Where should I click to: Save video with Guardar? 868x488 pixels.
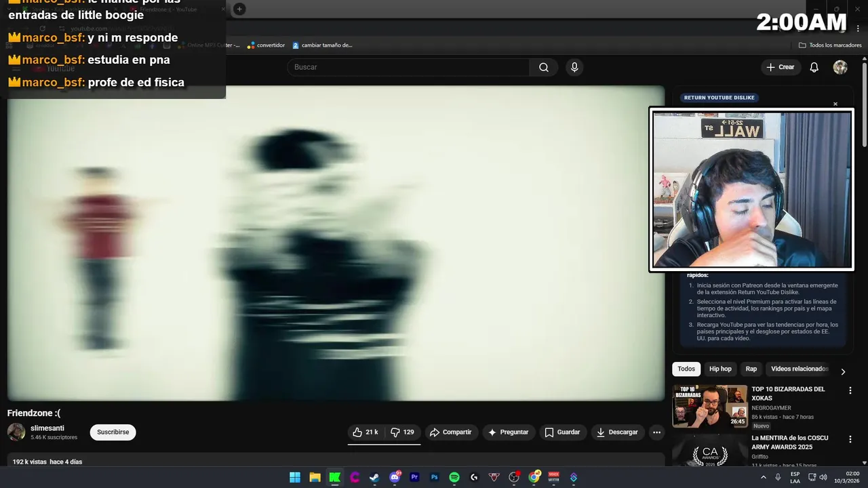click(562, 432)
